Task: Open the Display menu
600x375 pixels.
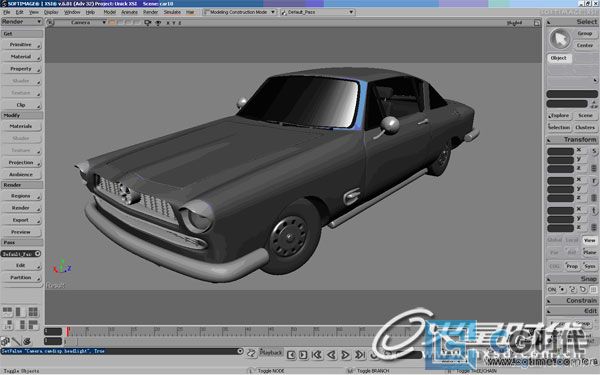Action: [51, 12]
